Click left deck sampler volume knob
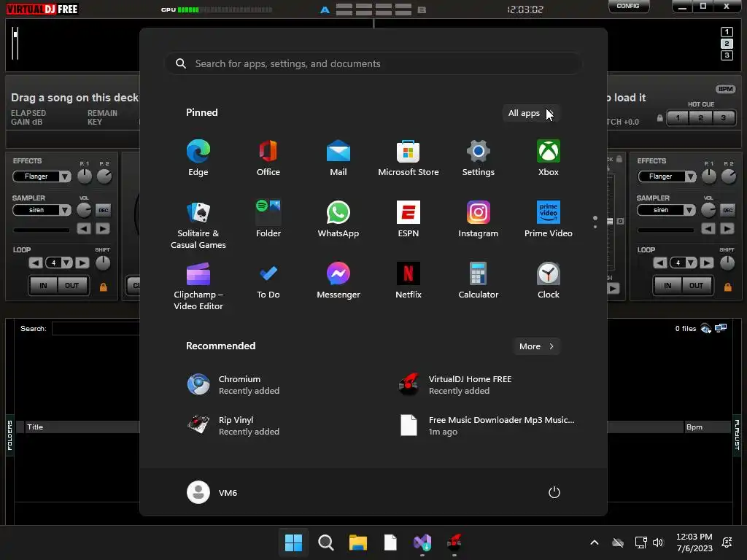This screenshot has width=747, height=560. click(x=84, y=210)
